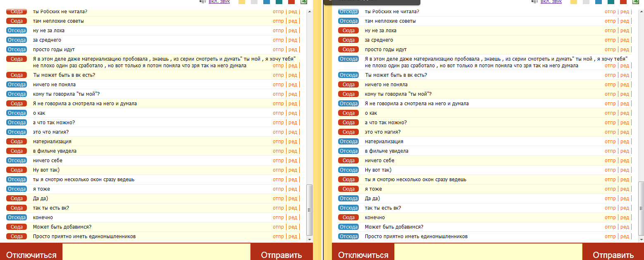Viewport: 644px width, 260px height.
Task: Select message 'кому ты говорила "ты мой"?' in right chat
Action: point(398,94)
